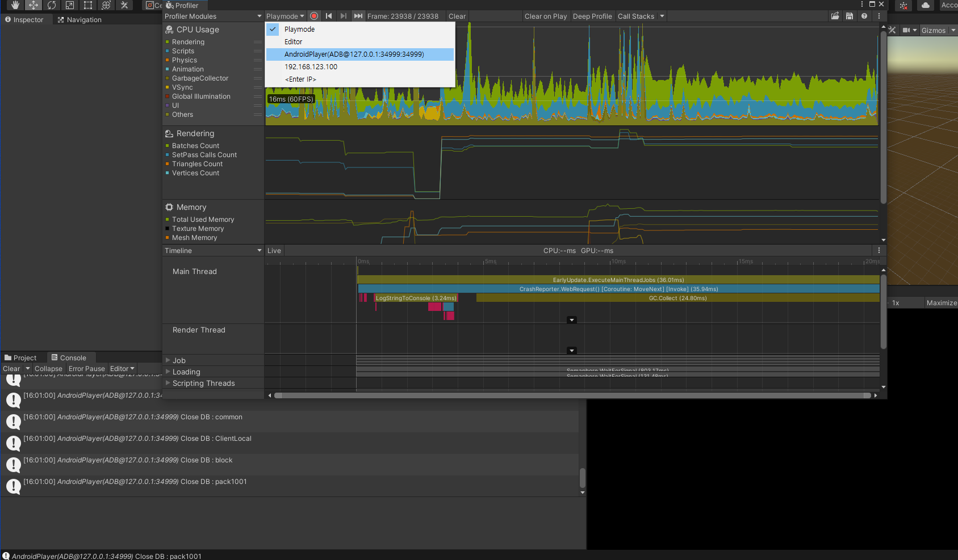Expand the Job thread group
Screen dimensions: 958x560
click(168, 360)
